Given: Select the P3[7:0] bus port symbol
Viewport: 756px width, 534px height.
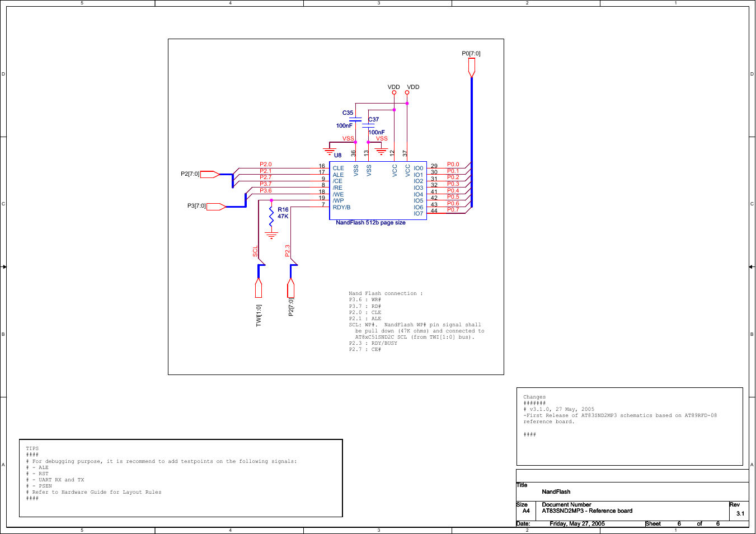Looking at the screenshot, I should click(x=216, y=207).
